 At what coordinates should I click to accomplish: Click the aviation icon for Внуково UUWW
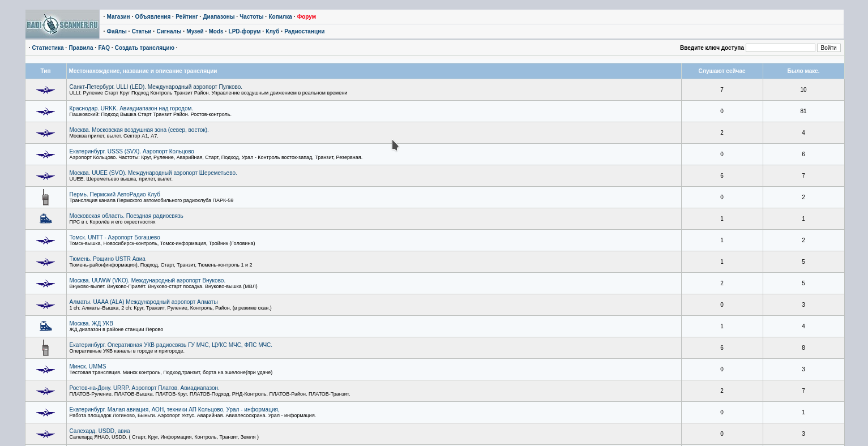point(46,284)
